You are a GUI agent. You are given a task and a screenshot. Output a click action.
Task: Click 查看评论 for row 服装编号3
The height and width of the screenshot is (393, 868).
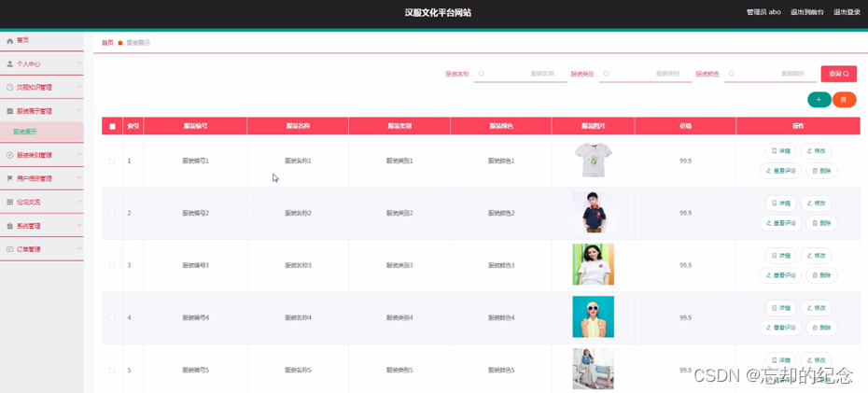click(x=780, y=275)
